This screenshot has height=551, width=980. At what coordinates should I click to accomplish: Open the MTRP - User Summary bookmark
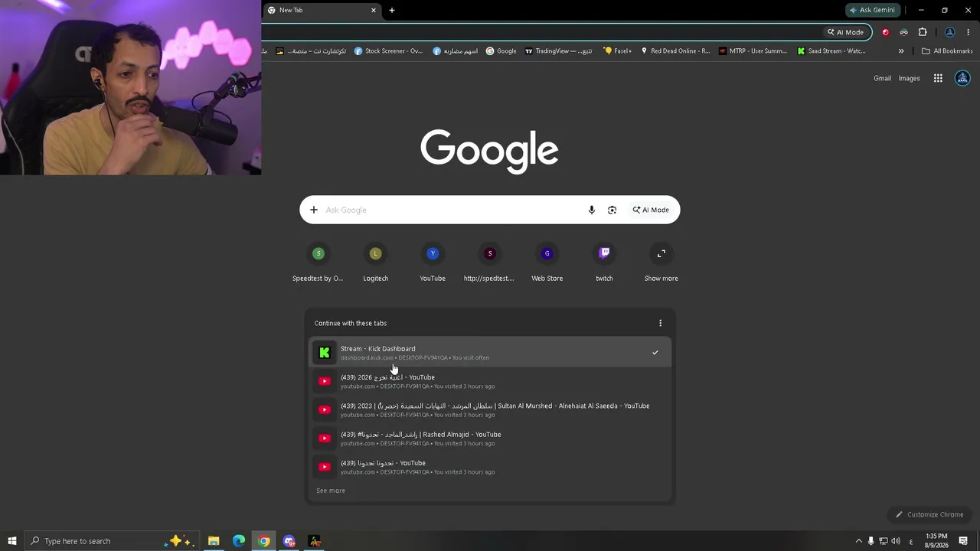753,51
